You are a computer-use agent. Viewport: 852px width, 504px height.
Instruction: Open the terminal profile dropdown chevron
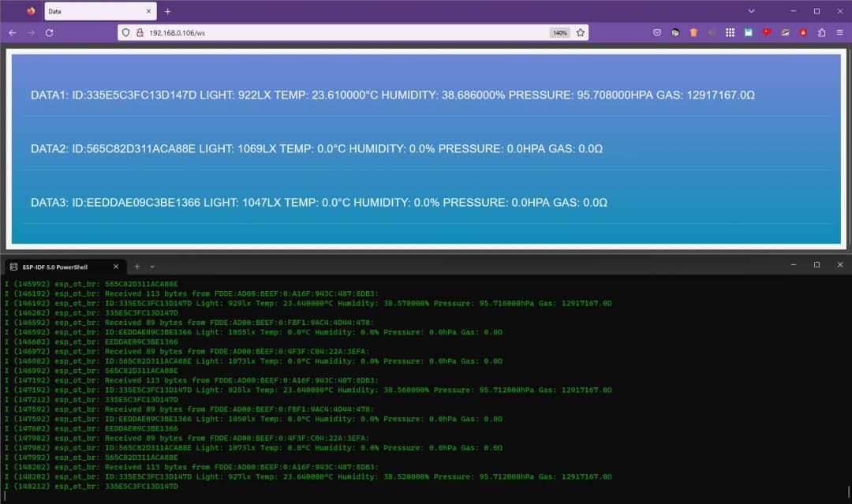[152, 267]
